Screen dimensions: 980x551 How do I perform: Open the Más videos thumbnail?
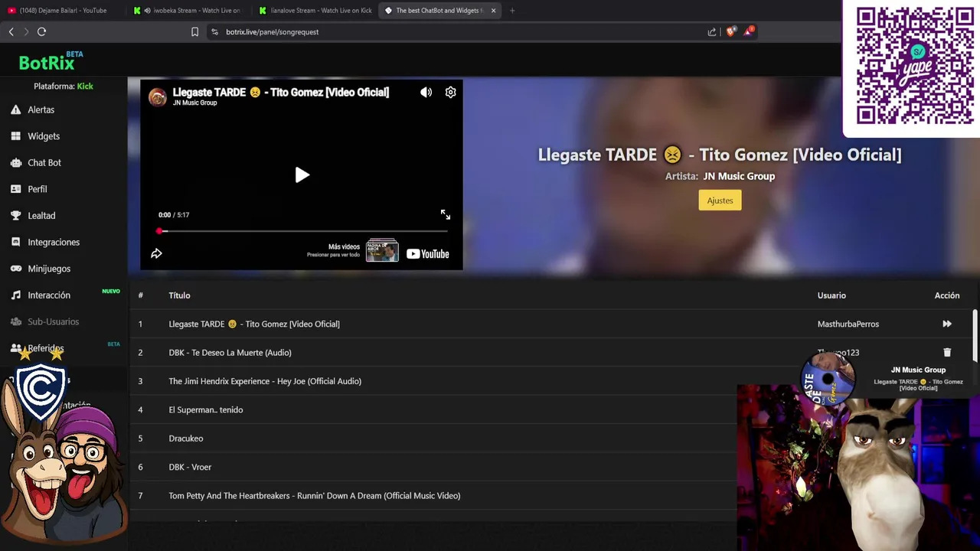(382, 250)
